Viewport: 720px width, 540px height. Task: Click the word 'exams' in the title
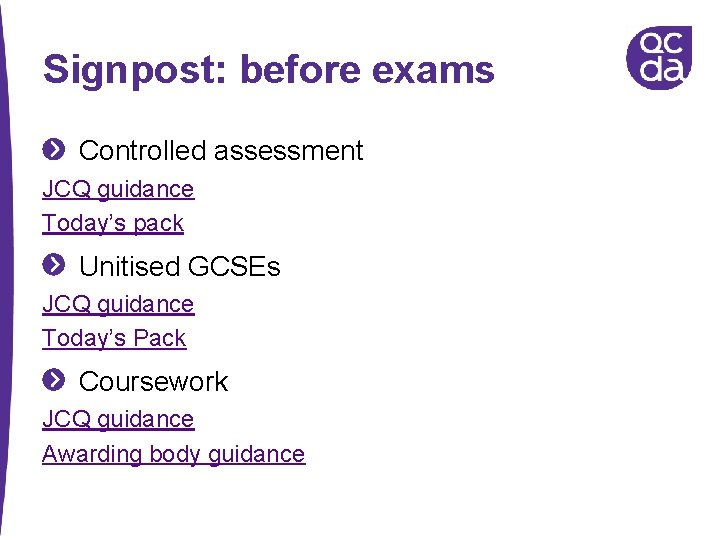coord(433,70)
